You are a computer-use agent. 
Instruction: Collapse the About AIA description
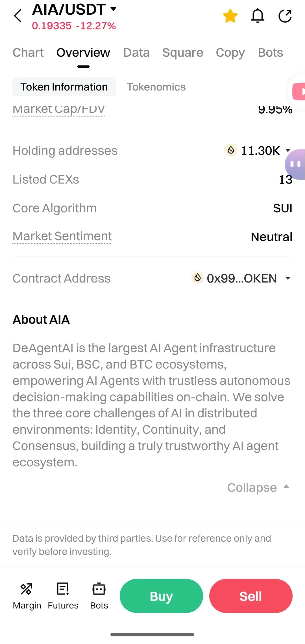258,488
